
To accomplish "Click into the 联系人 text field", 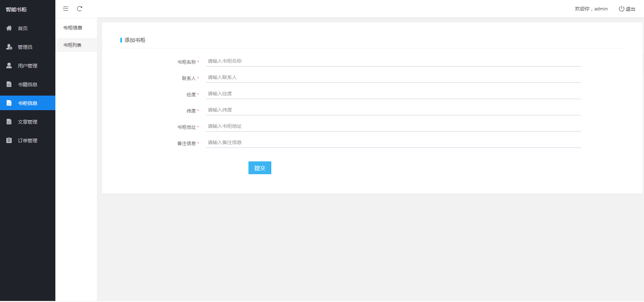I will pyautogui.click(x=393, y=78).
